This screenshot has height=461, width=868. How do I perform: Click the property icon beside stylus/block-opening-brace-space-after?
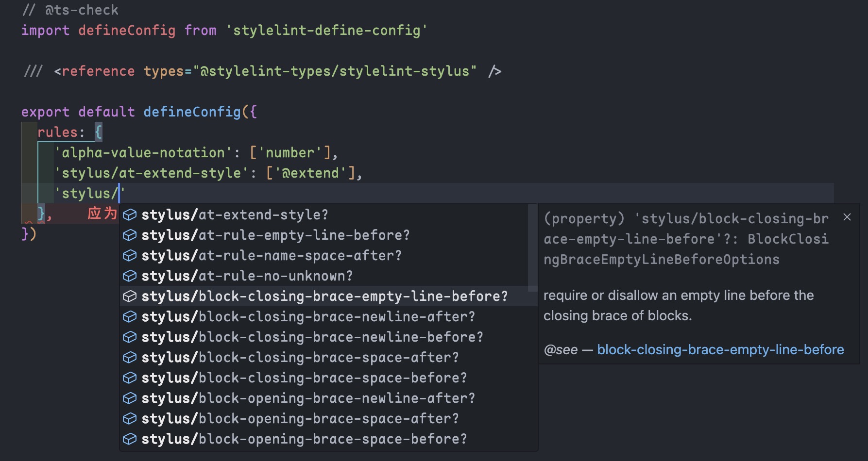click(x=129, y=418)
